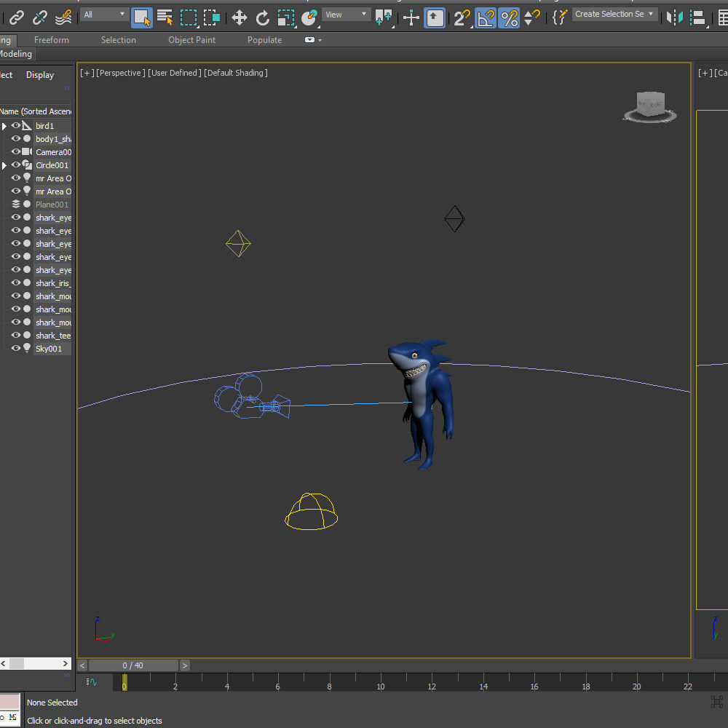
Task: Select the Place object tool
Action: (x=309, y=17)
